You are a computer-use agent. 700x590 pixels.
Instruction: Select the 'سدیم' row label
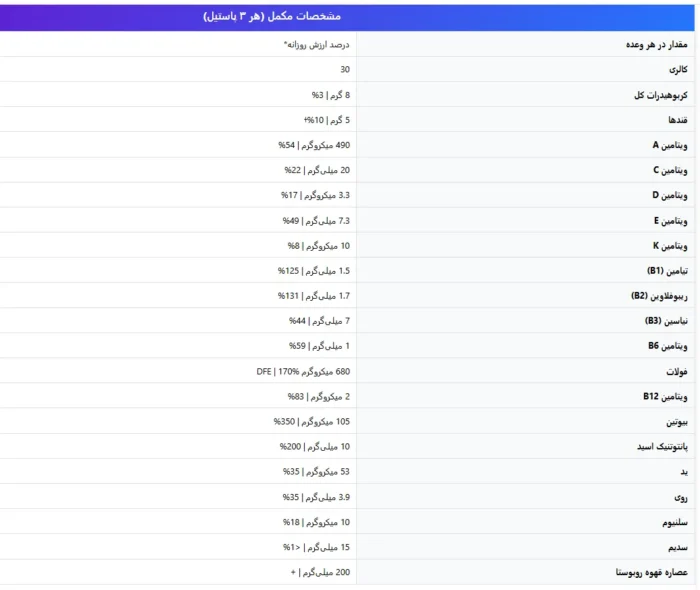pos(678,547)
